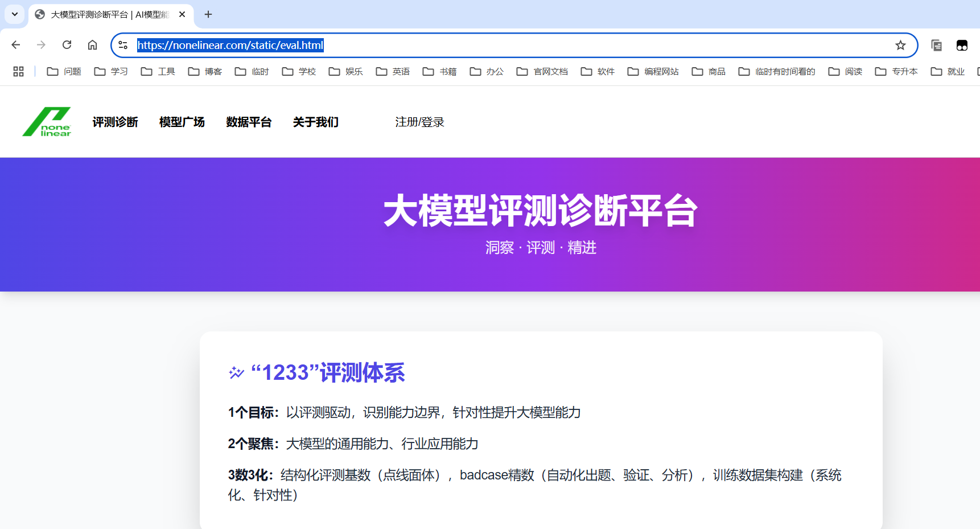Click the browser back arrow

16,45
